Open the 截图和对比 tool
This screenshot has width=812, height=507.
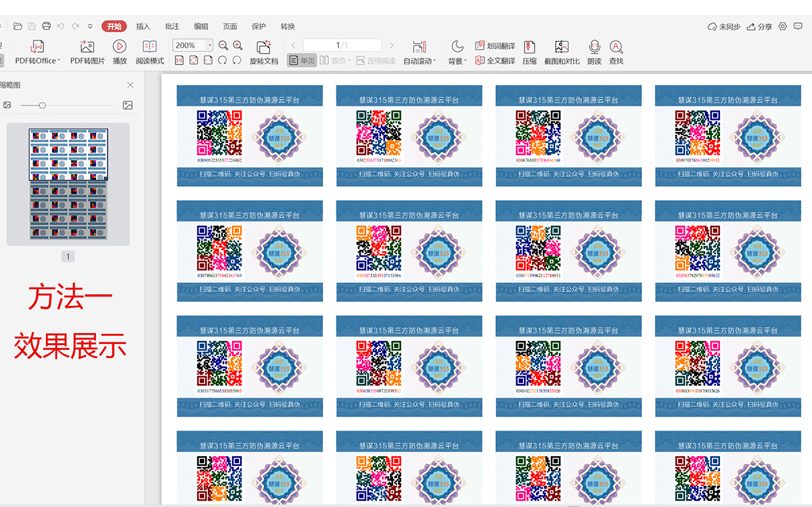(x=562, y=52)
